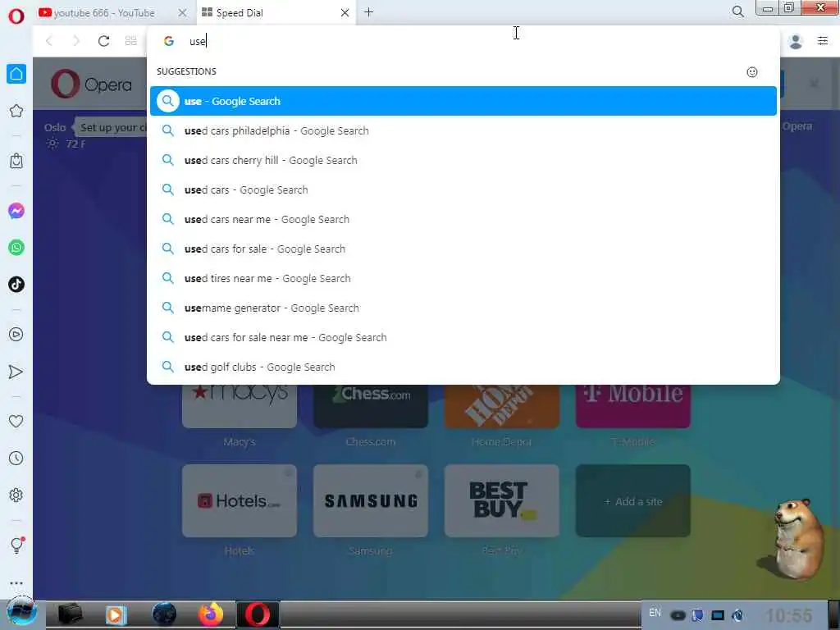Open the Best Buy speed dial tile
This screenshot has width=840, height=630.
(502, 501)
